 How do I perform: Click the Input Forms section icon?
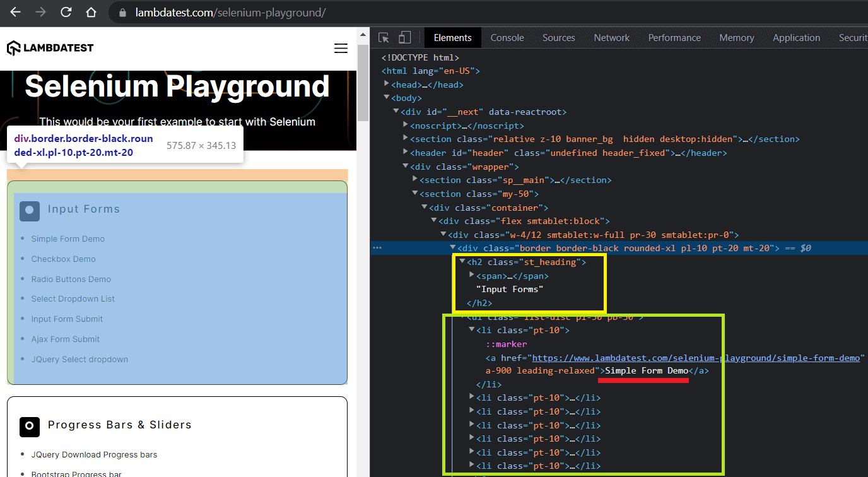click(x=30, y=211)
